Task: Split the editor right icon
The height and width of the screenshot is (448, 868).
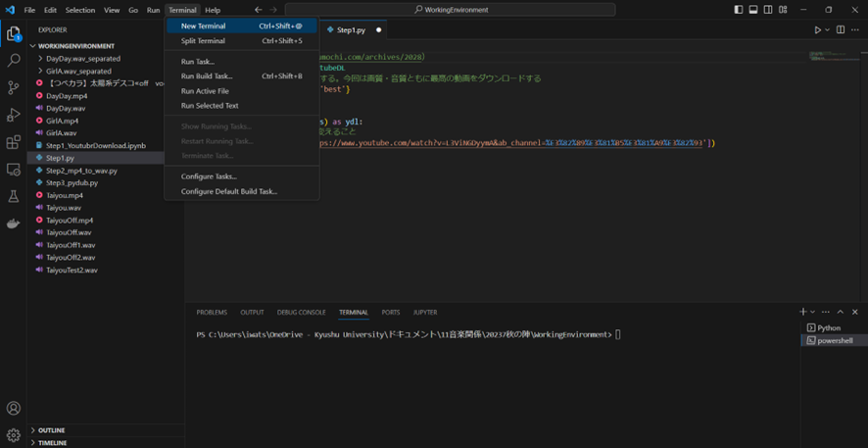Action: point(841,30)
